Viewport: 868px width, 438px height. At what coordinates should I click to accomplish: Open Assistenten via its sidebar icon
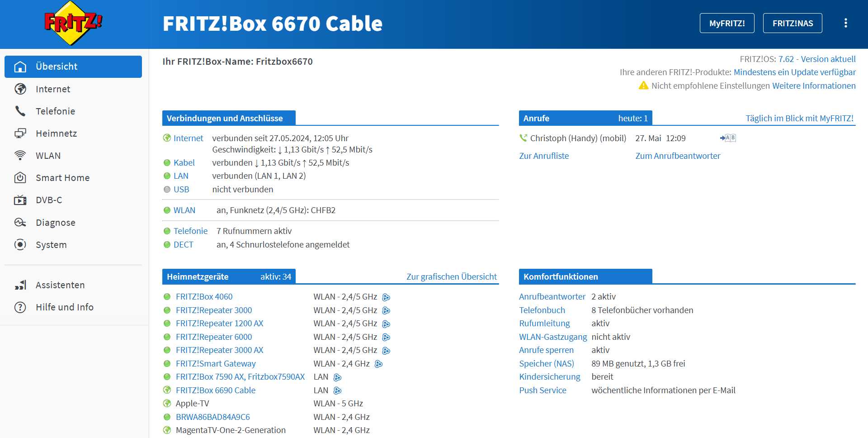tap(20, 285)
